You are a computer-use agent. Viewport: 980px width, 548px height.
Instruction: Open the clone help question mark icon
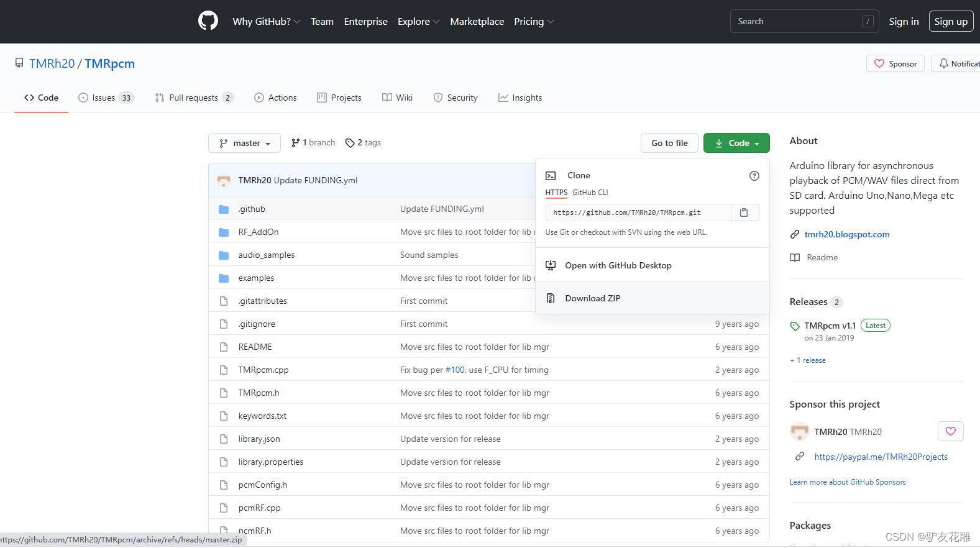click(x=754, y=176)
